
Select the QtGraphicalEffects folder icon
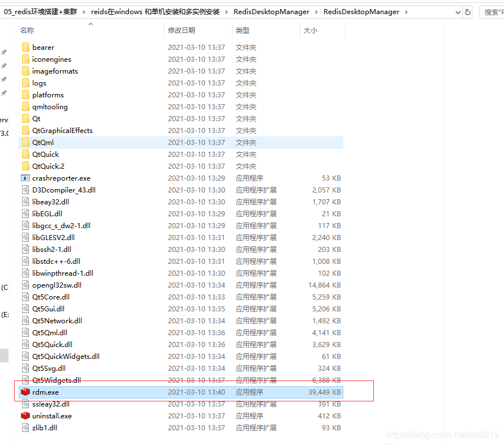click(25, 131)
